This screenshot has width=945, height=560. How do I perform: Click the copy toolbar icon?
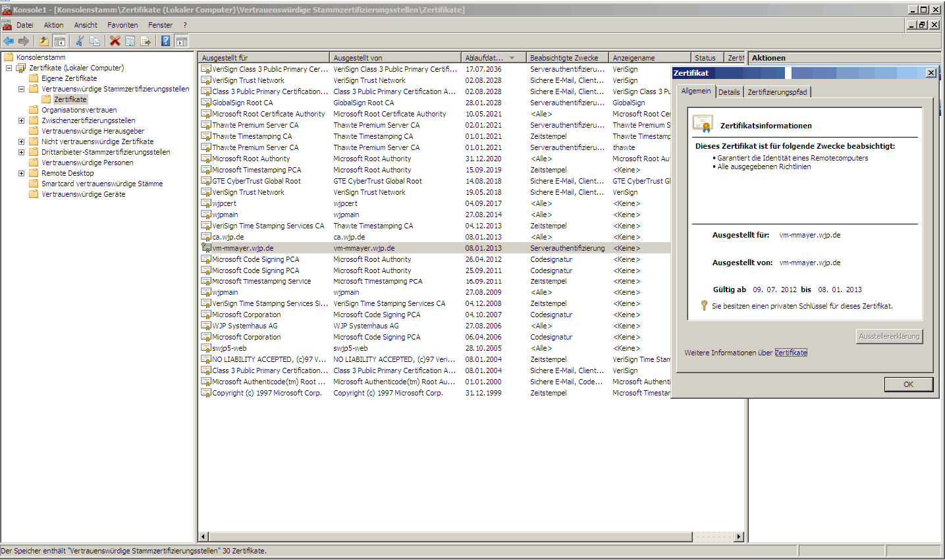pos(95,41)
